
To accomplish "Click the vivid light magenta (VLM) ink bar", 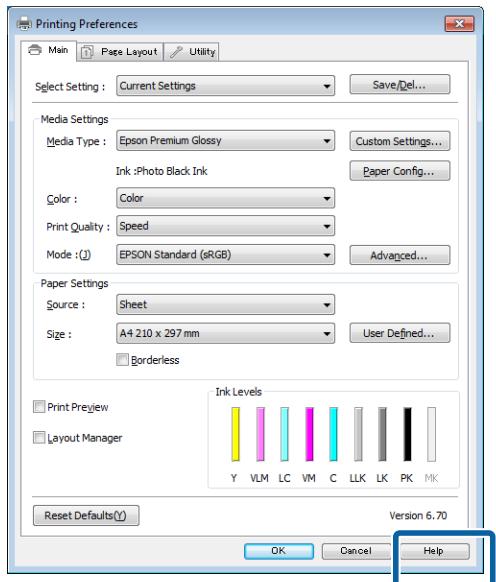I will [x=260, y=434].
